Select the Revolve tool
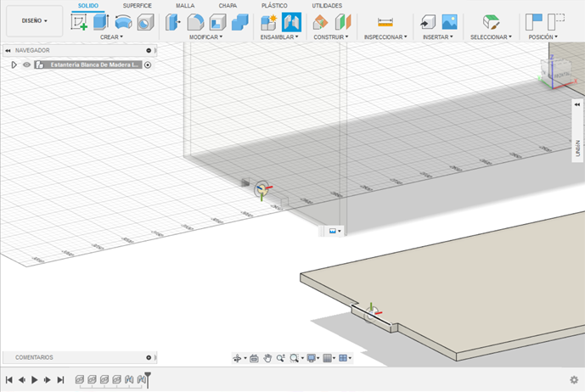The height and width of the screenshot is (392, 585). (x=123, y=22)
